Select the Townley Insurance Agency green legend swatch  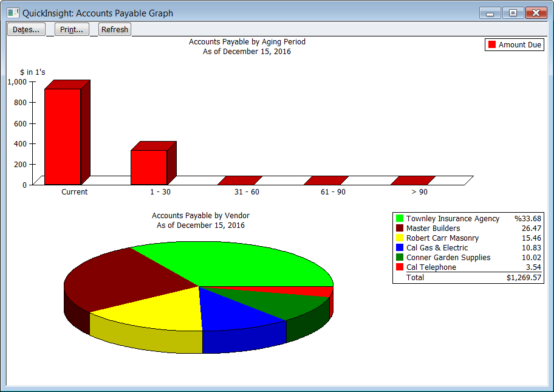(x=400, y=219)
